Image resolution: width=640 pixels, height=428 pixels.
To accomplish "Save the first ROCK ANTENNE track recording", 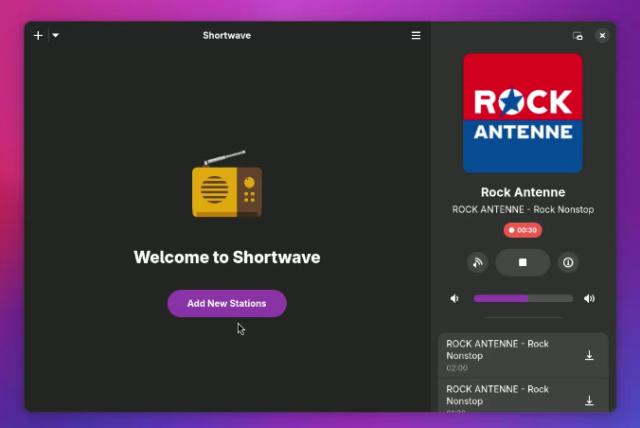I will (589, 355).
